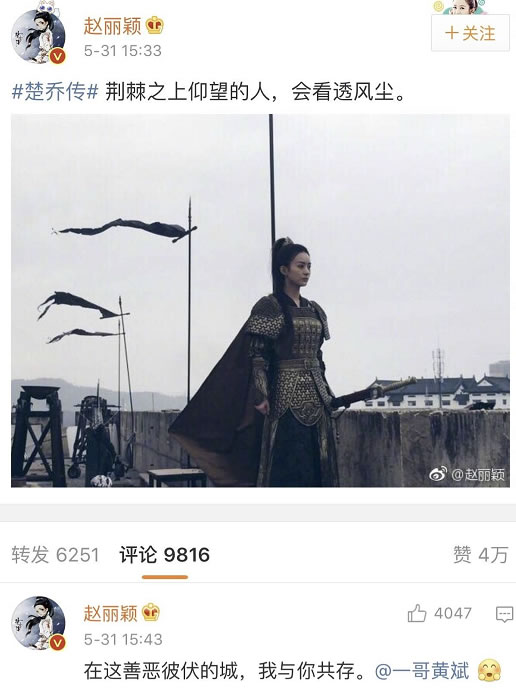Follow the user with +关注 button
Image resolution: width=516 pixels, height=690 pixels.
pyautogui.click(x=470, y=33)
